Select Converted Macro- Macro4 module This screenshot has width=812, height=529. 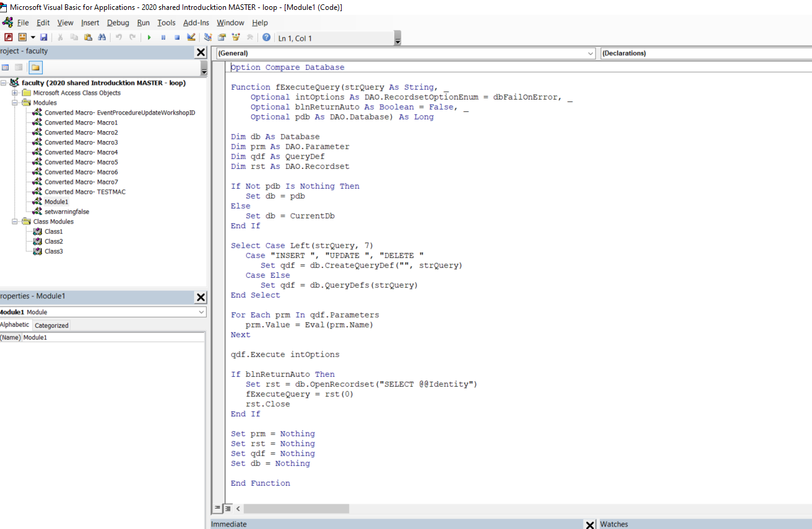click(81, 152)
